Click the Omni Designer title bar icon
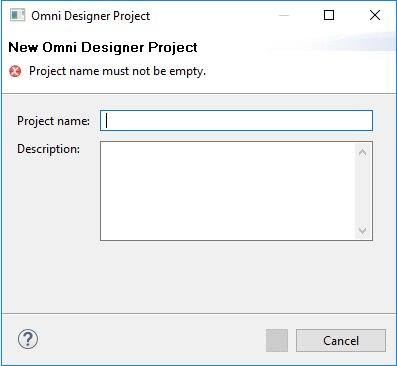This screenshot has height=366, width=397. [17, 15]
